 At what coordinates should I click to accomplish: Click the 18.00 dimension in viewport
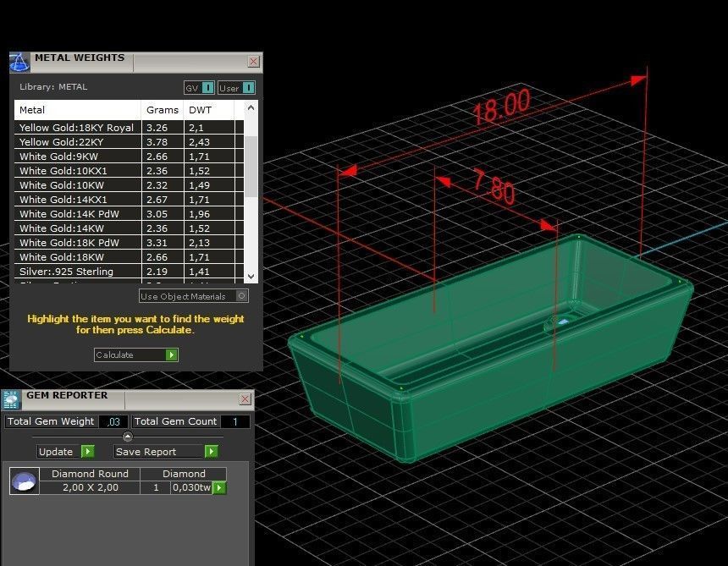coord(501,107)
